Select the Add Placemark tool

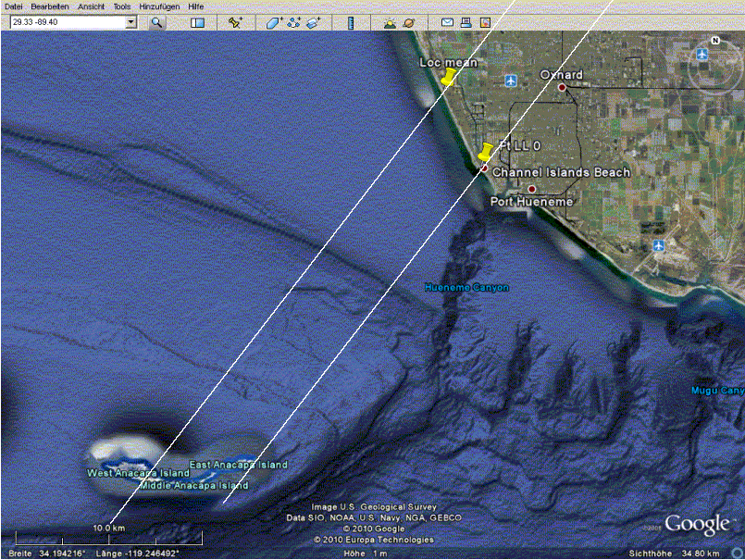tap(235, 22)
